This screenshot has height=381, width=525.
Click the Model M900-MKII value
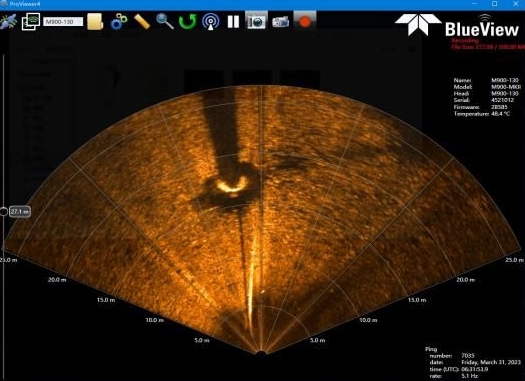(506, 87)
